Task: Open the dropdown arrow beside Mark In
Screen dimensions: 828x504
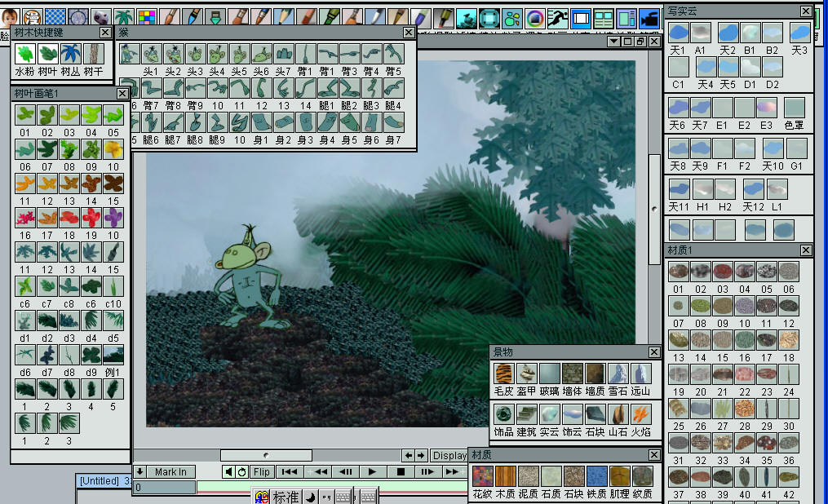Action: tap(139, 472)
